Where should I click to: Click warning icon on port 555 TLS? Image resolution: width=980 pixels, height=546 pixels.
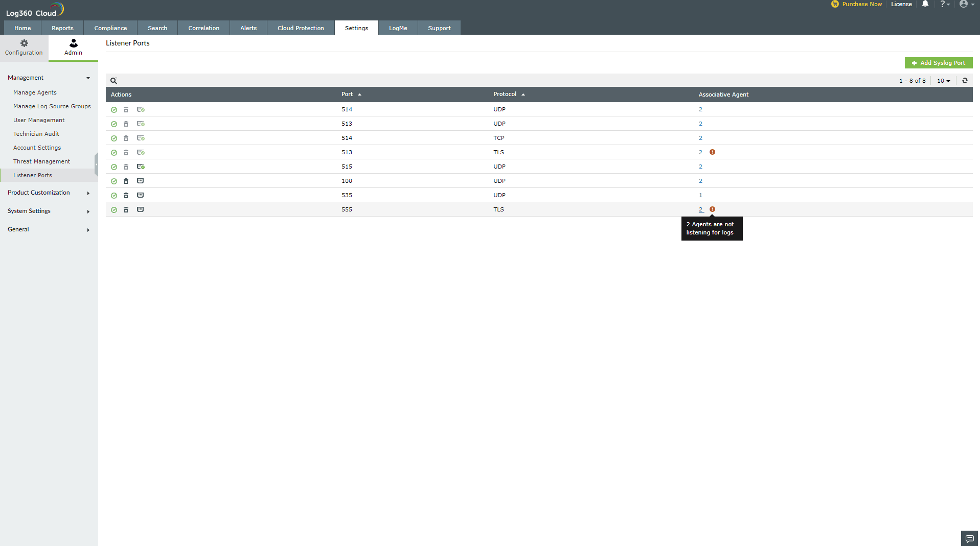click(x=712, y=209)
